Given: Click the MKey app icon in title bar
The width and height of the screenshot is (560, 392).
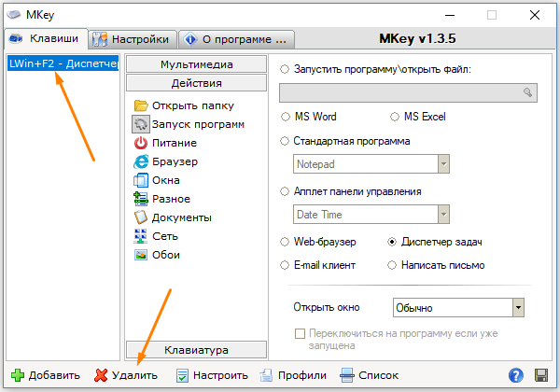Looking at the screenshot, I should click(x=14, y=15).
